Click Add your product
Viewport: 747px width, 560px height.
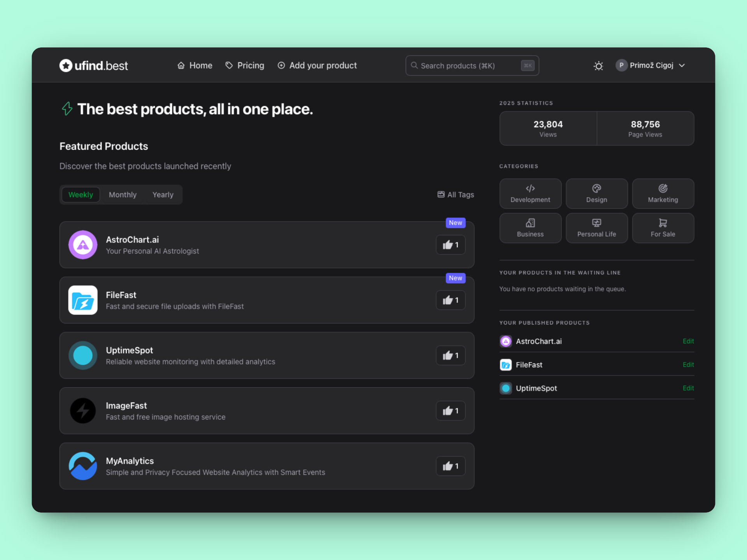point(317,65)
